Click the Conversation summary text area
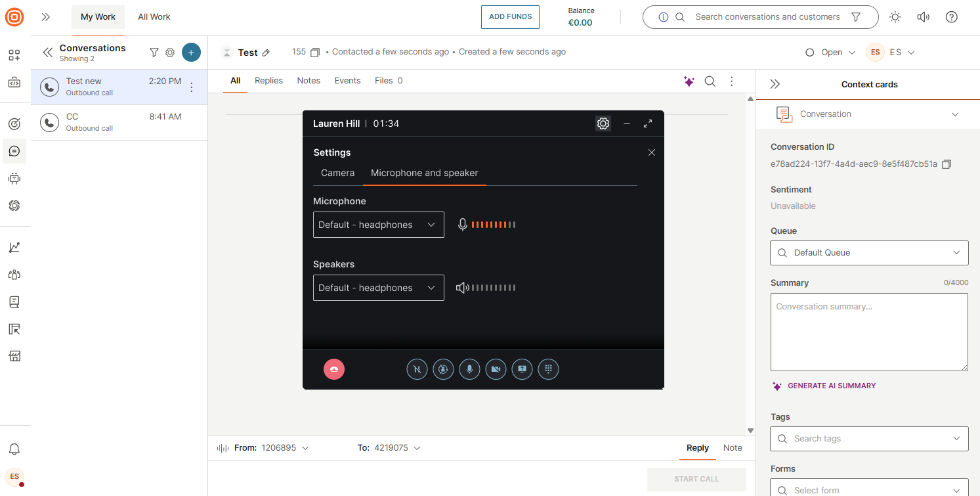 click(869, 332)
